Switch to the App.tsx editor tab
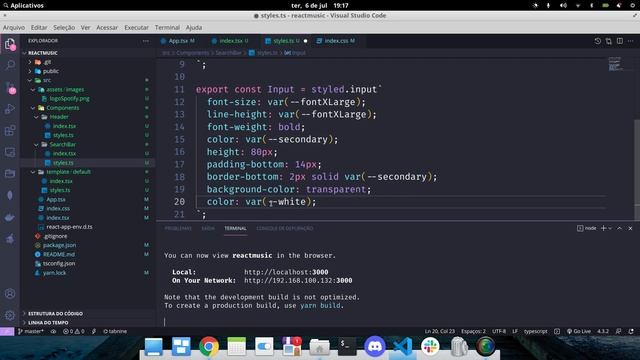640x360 pixels. pos(178,41)
